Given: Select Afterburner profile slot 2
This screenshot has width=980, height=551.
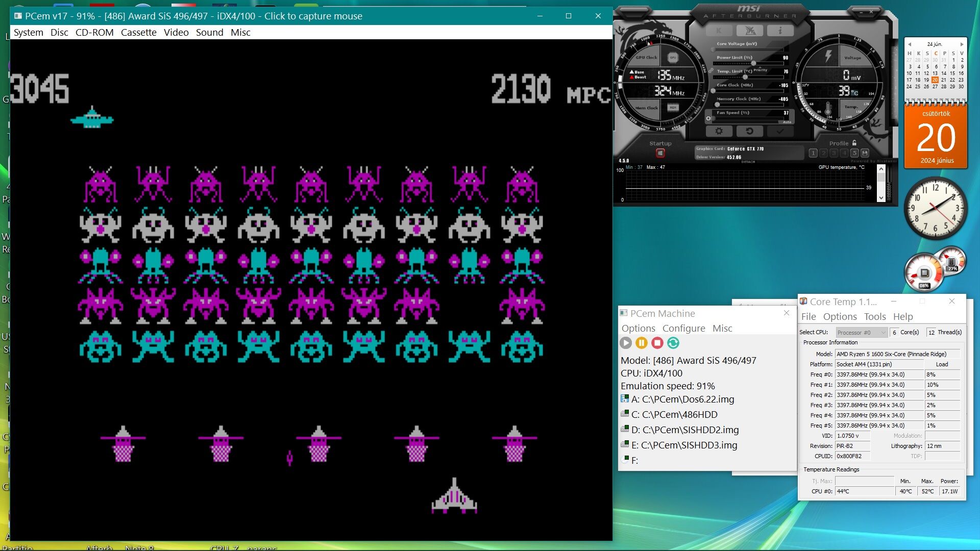Looking at the screenshot, I should point(824,153).
